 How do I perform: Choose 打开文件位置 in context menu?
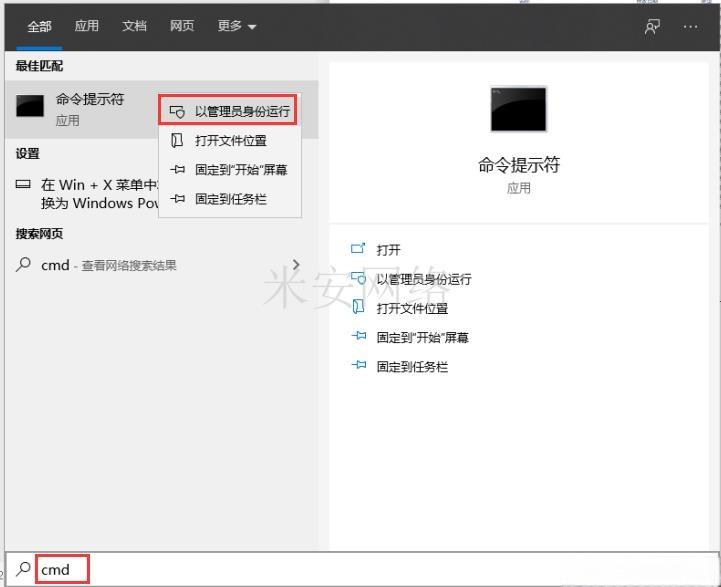point(230,140)
